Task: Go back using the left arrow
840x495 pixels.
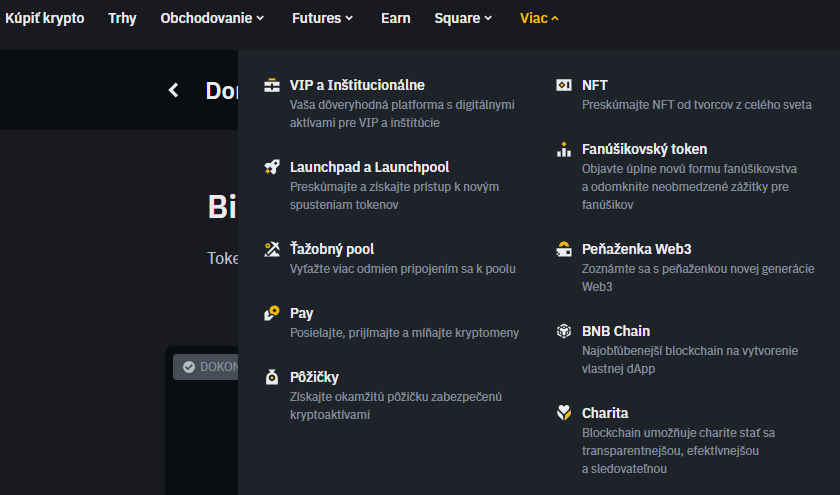Action: (174, 91)
